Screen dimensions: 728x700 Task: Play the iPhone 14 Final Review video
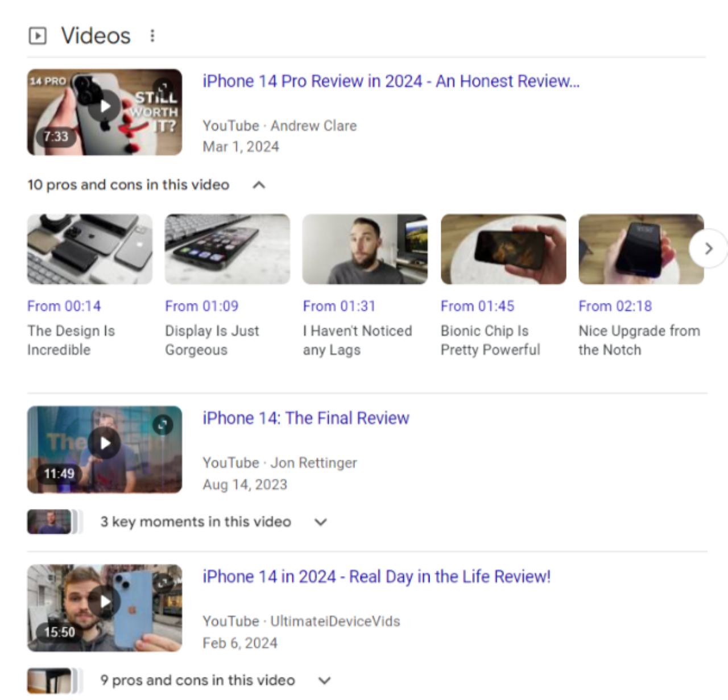tap(105, 449)
